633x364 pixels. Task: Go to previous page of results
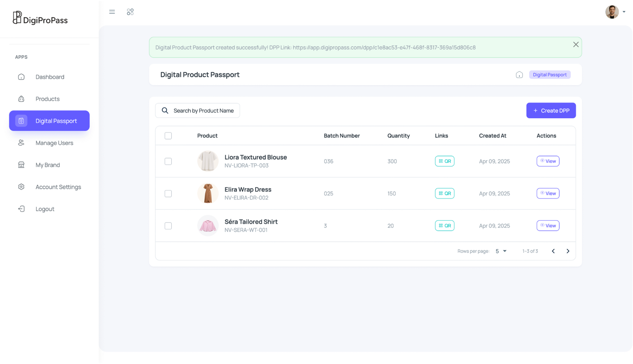(x=553, y=251)
